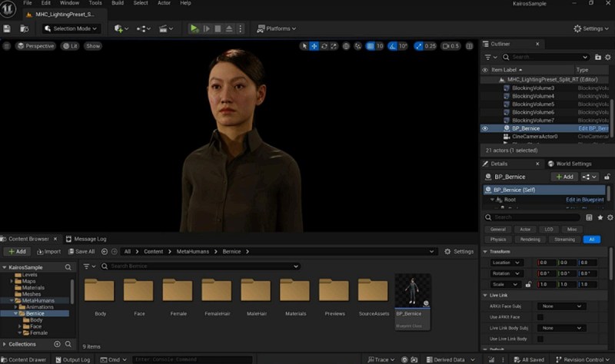The image size is (615, 364).
Task: Open the Rotation type dropdown
Action: point(507,273)
